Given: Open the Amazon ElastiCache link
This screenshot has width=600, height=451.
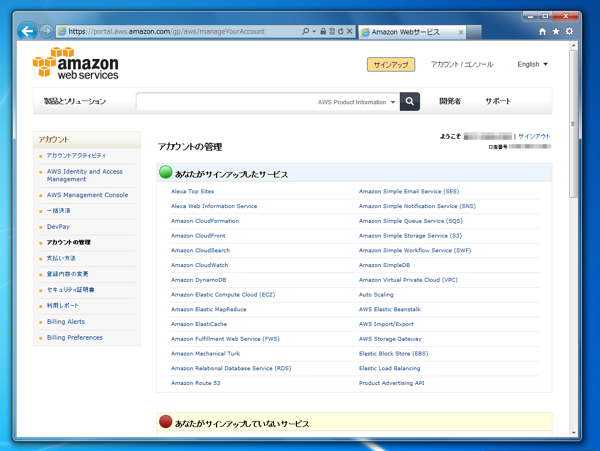Looking at the screenshot, I should [x=199, y=324].
